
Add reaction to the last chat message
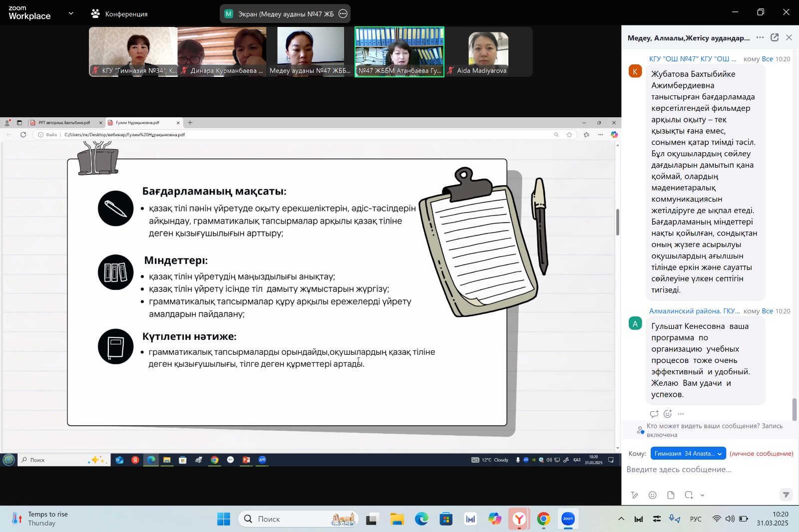(668, 414)
